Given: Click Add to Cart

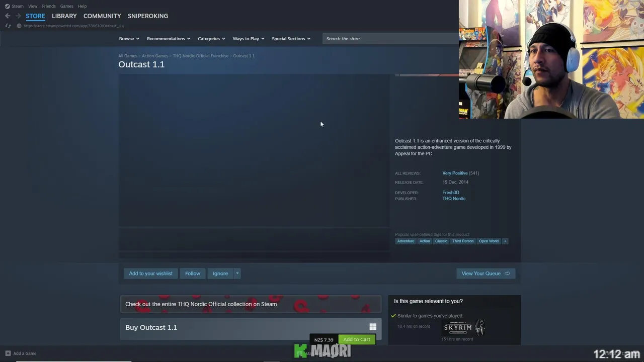Looking at the screenshot, I should (357, 339).
